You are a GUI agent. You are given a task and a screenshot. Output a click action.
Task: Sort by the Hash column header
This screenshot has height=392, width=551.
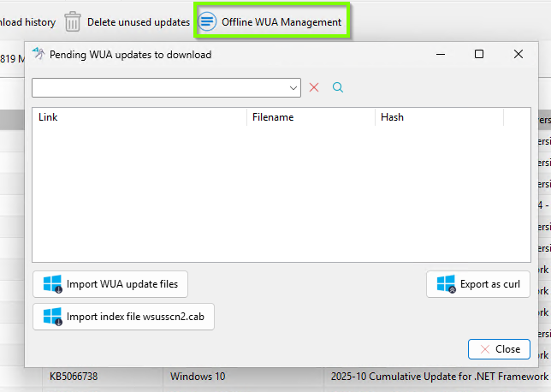[439, 117]
